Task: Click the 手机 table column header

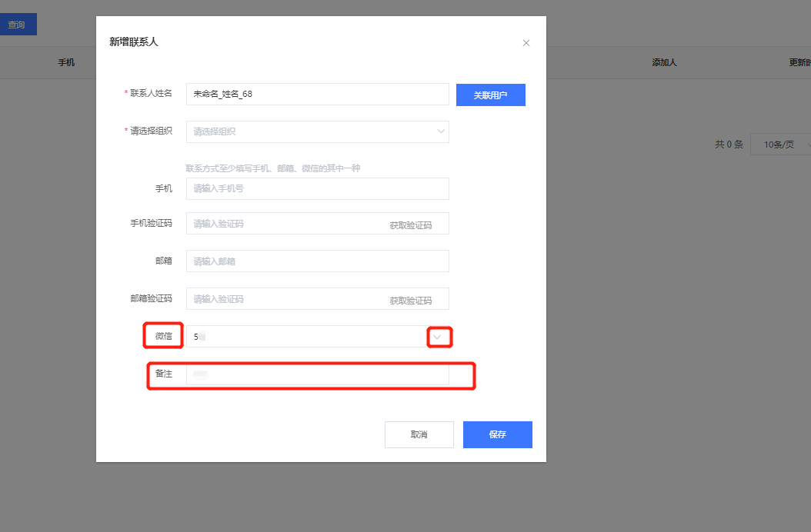Action: [66, 62]
